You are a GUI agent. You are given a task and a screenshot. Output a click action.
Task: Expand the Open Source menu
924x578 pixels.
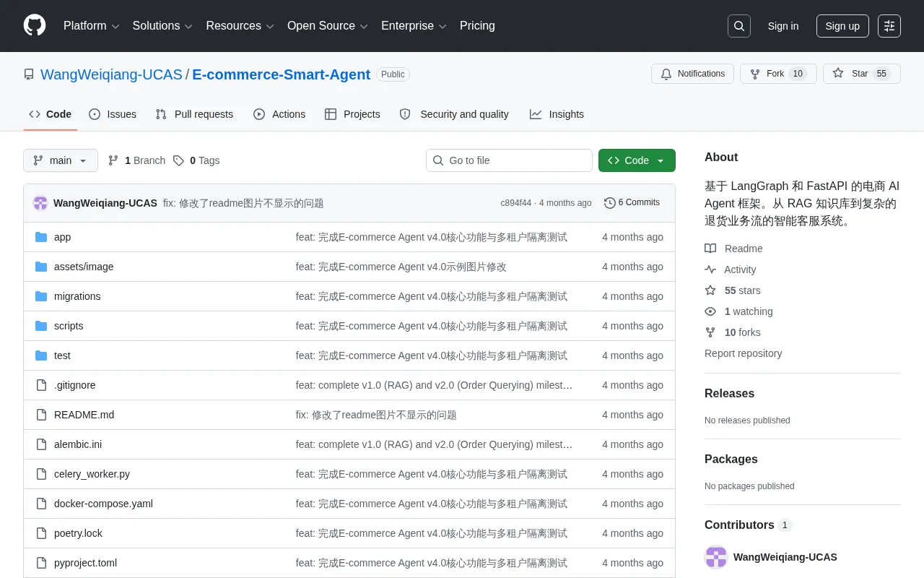pyautogui.click(x=328, y=26)
